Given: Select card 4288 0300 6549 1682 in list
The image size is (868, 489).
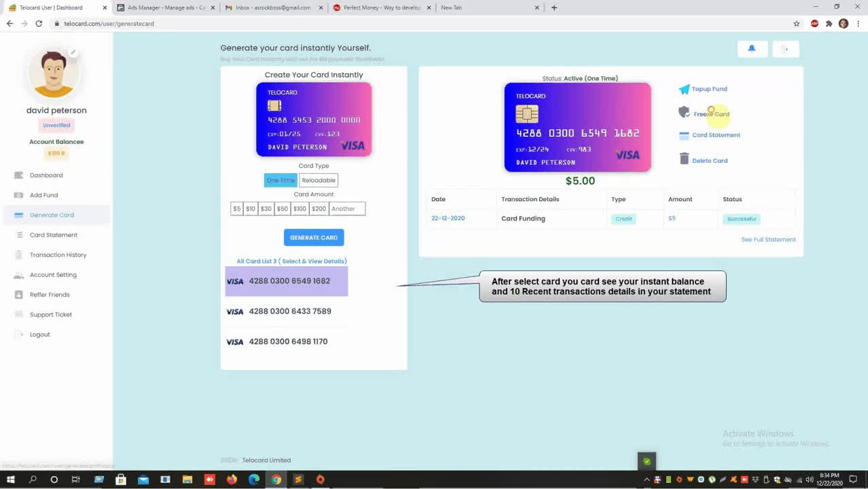Looking at the screenshot, I should coord(287,281).
